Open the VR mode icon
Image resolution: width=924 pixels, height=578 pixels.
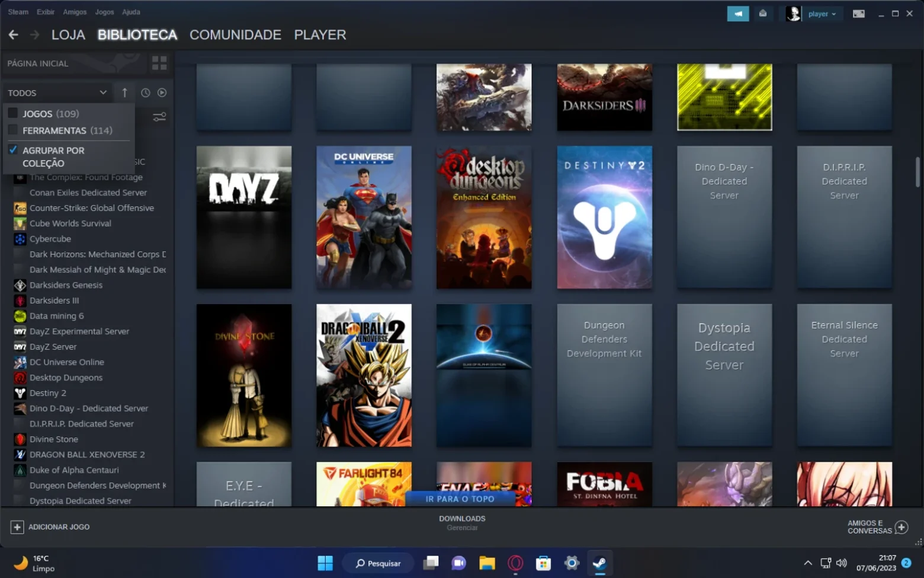tap(858, 14)
